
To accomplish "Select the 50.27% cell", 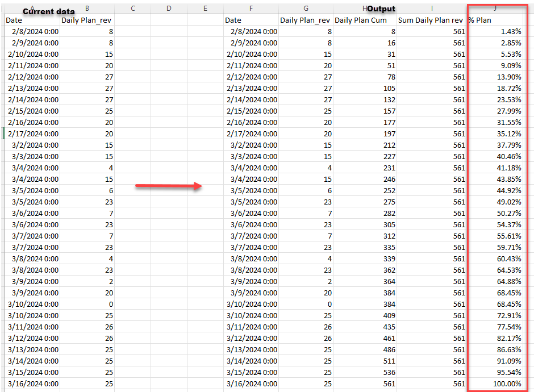I will tap(495, 214).
